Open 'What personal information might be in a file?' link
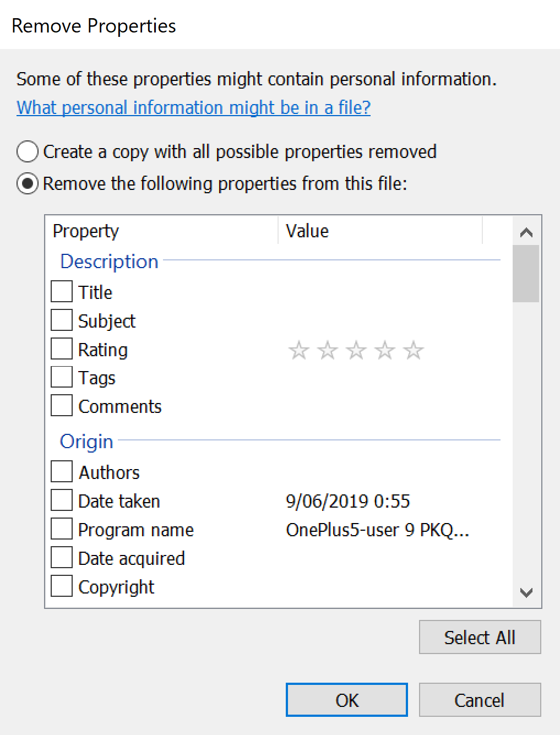 pos(193,107)
